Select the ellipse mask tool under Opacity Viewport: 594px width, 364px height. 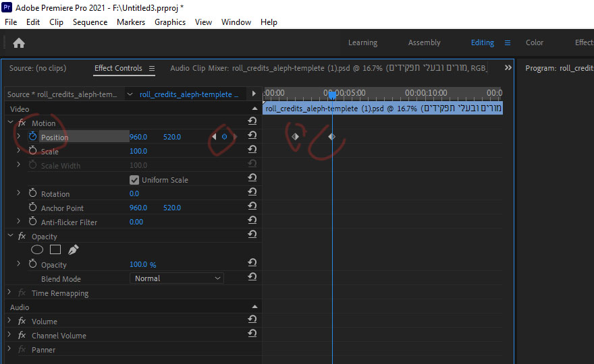point(37,250)
